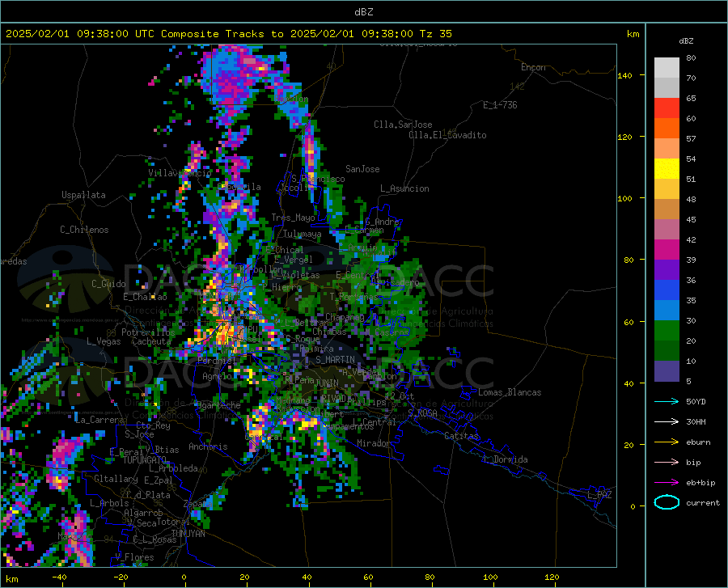Click the 'Lomas_Blancas' place label
Image resolution: width=728 pixels, height=588 pixels.
[510, 392]
